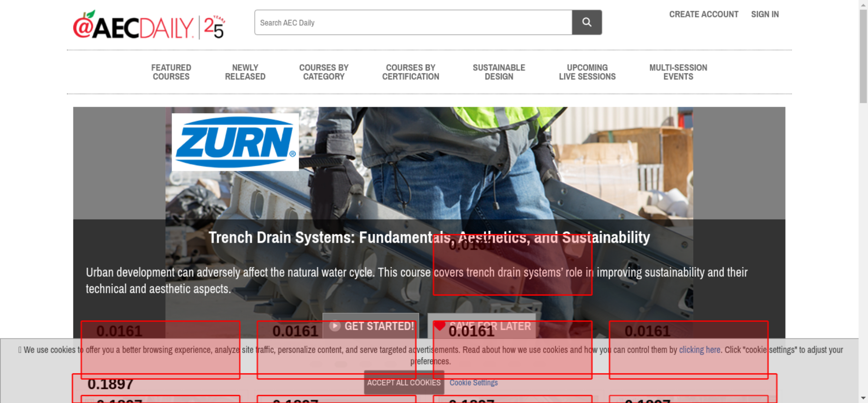Click the scrollbar down arrow
Screen dimensions: 868x403
coord(863,398)
